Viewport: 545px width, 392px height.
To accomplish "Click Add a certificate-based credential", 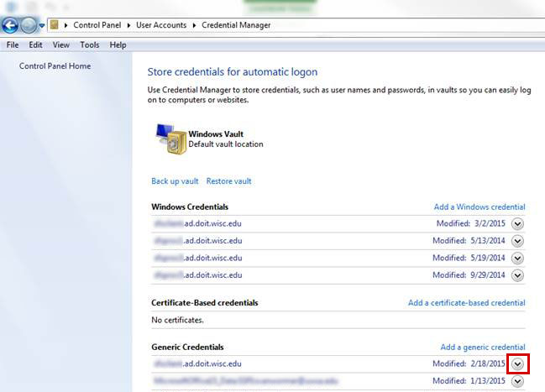I will point(466,303).
